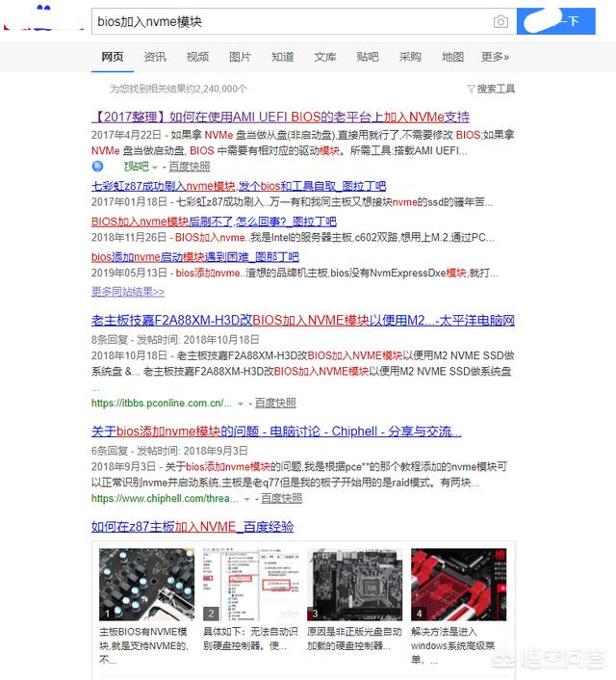Open the 地图 tab
Image resolution: width=616 pixels, height=680 pixels.
[452, 57]
